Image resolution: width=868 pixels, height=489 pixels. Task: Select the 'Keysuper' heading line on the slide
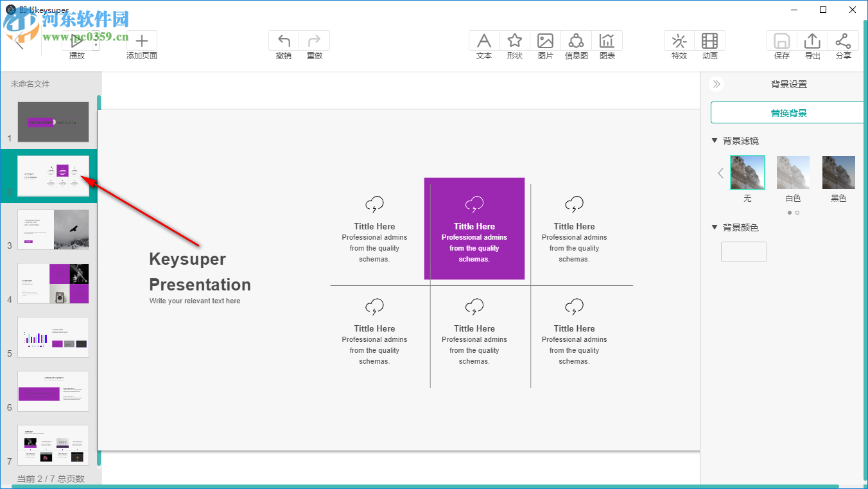(x=187, y=259)
